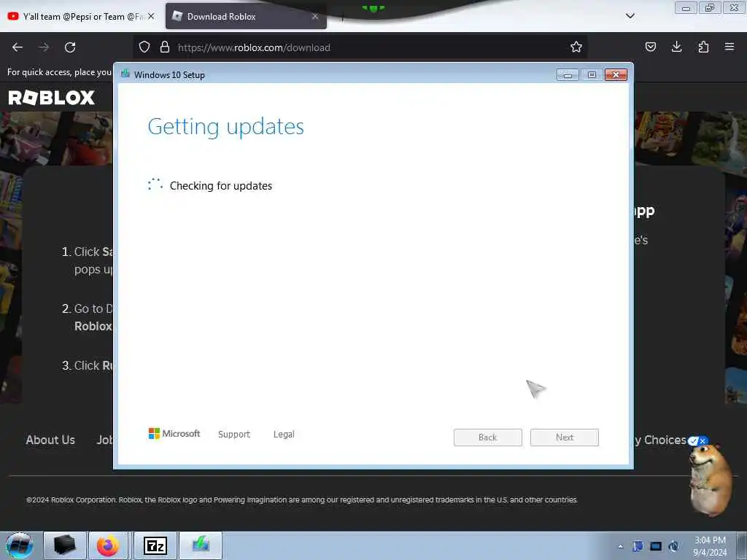This screenshot has width=747, height=560.
Task: Close the Windows 10 Setup window
Action: [x=616, y=75]
